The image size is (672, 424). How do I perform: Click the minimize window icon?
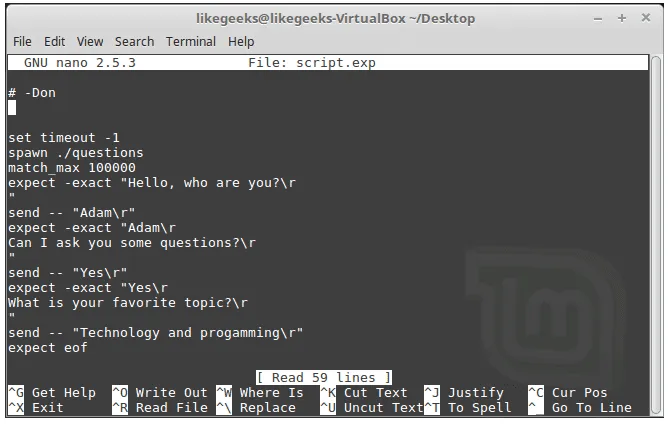click(x=598, y=19)
